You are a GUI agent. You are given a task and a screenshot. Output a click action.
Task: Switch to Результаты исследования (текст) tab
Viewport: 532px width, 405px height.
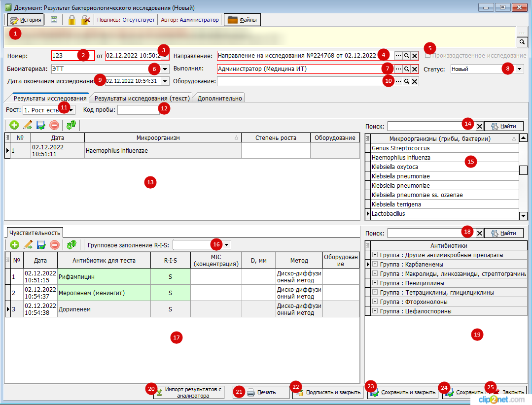click(142, 98)
